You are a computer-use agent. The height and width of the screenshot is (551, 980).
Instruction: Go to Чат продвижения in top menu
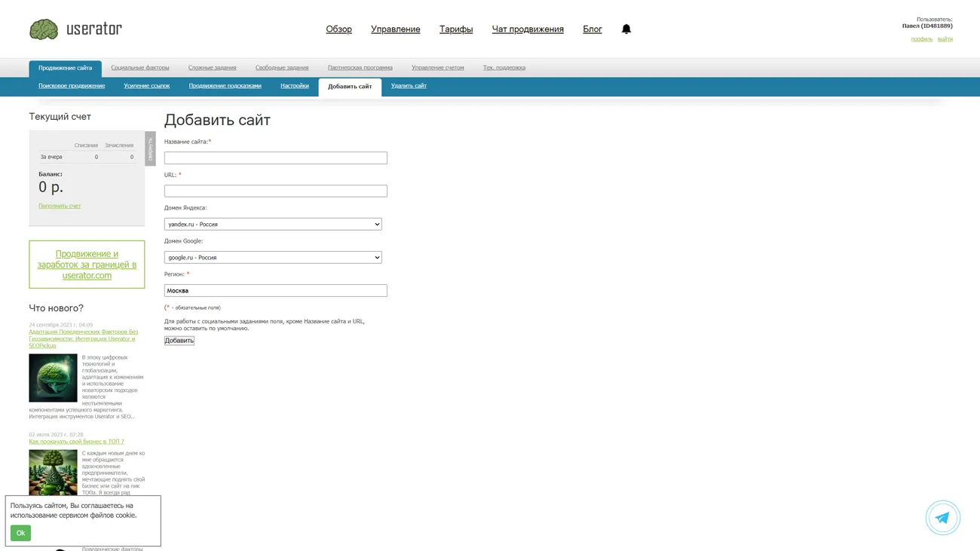point(528,29)
